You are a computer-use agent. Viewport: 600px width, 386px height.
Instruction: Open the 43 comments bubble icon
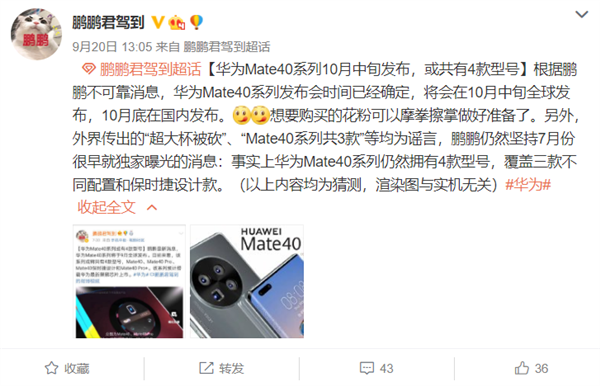[367, 368]
